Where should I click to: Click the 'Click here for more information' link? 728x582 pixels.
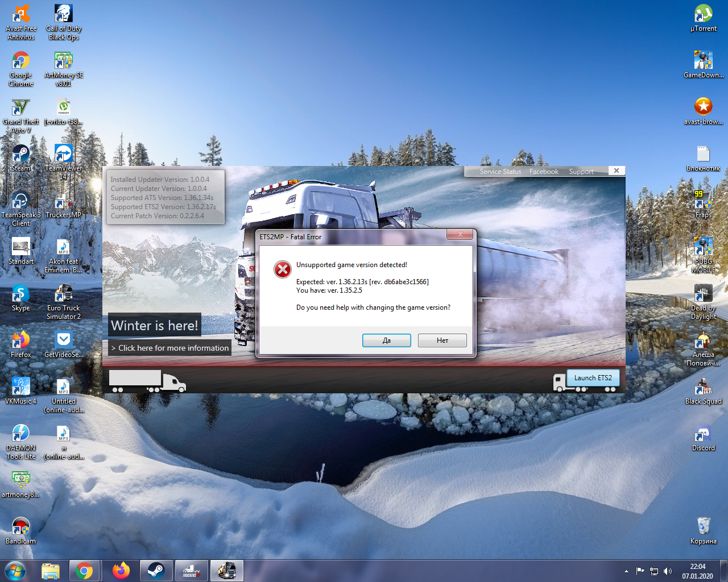(x=170, y=348)
